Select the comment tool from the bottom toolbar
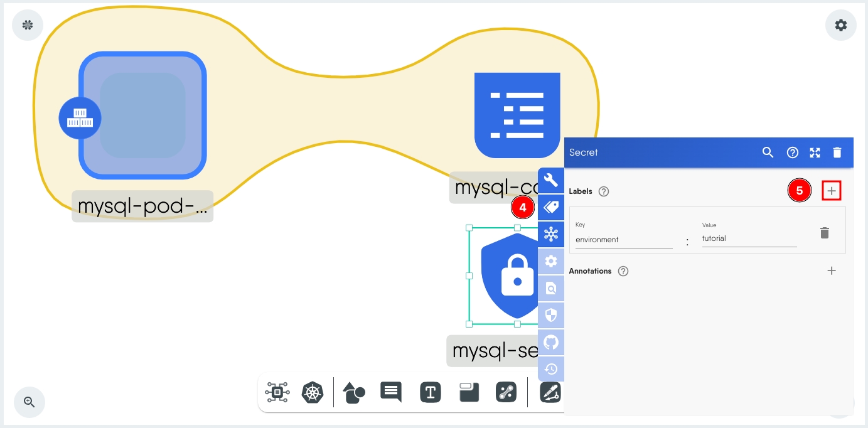The image size is (868, 428). [390, 392]
